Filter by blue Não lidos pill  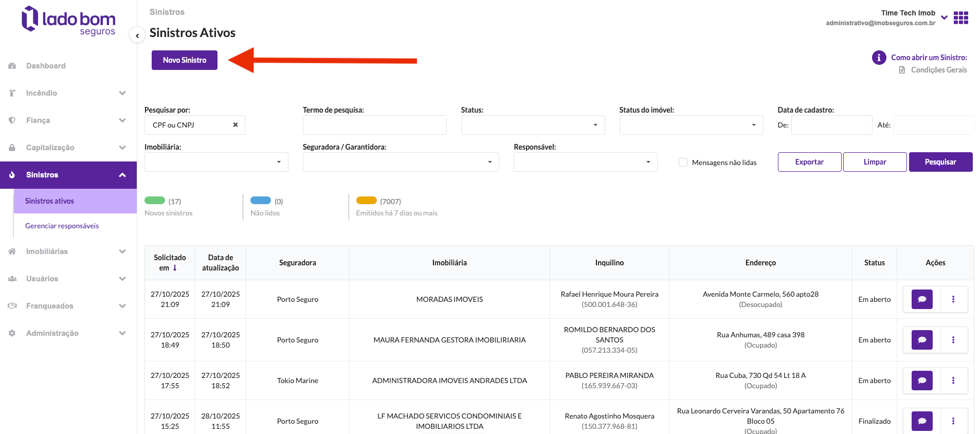point(261,201)
